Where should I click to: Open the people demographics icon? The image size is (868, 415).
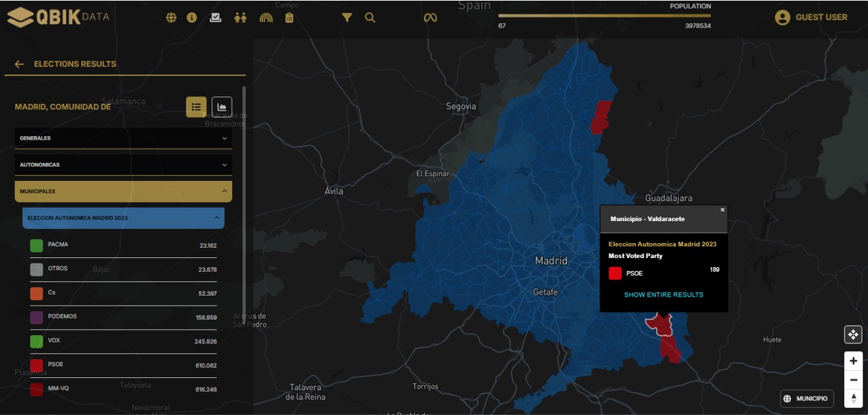pyautogui.click(x=240, y=18)
